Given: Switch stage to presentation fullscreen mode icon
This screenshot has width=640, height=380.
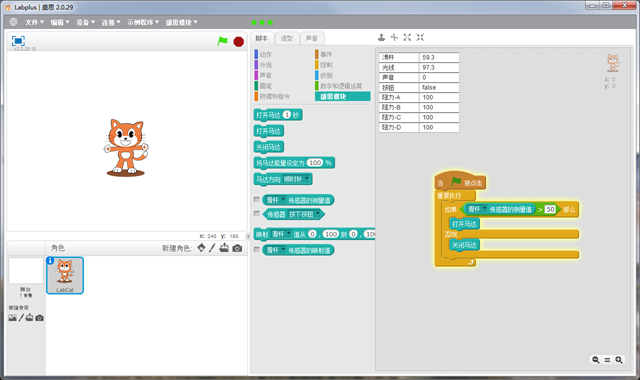Looking at the screenshot, I should coord(18,41).
